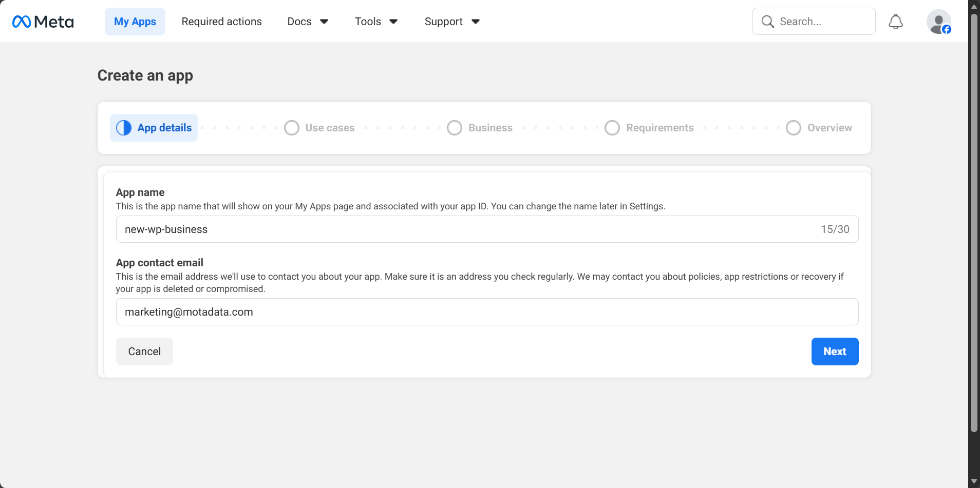Click the Business step label
980x488 pixels.
click(491, 128)
